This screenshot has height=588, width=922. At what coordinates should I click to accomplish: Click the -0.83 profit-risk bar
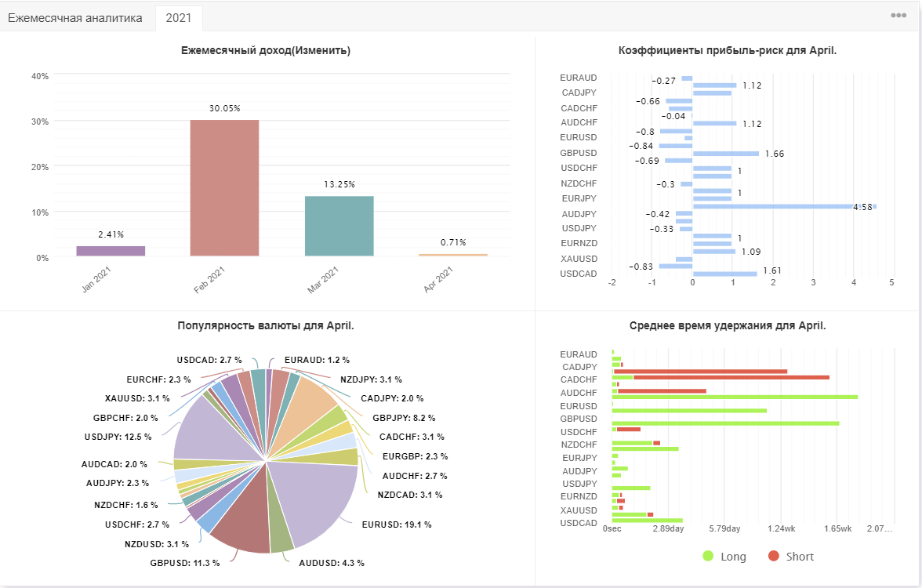[676, 267]
